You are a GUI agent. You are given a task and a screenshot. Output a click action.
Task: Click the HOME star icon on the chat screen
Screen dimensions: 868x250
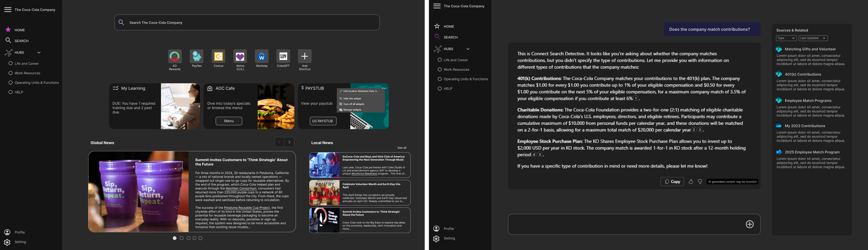click(437, 26)
